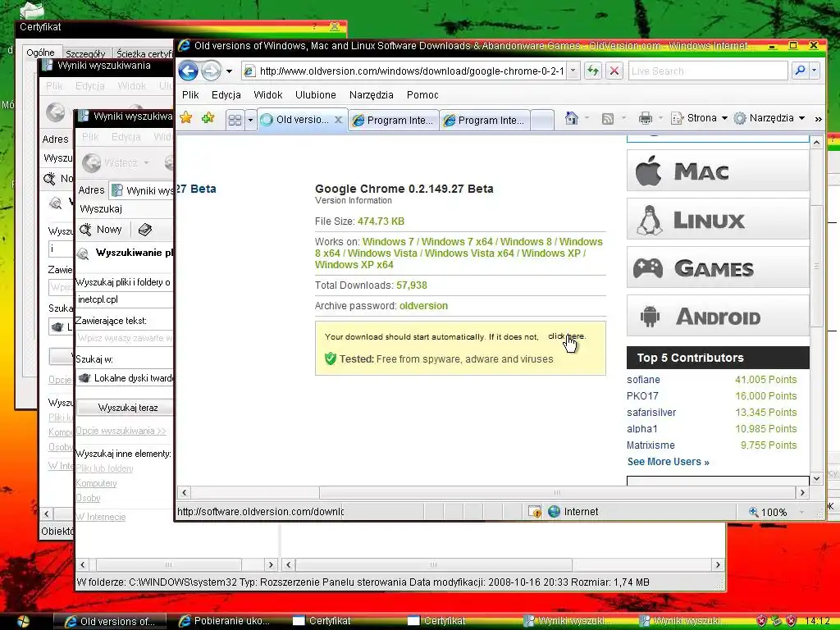Switch to first Program Inte... tab

click(x=394, y=120)
